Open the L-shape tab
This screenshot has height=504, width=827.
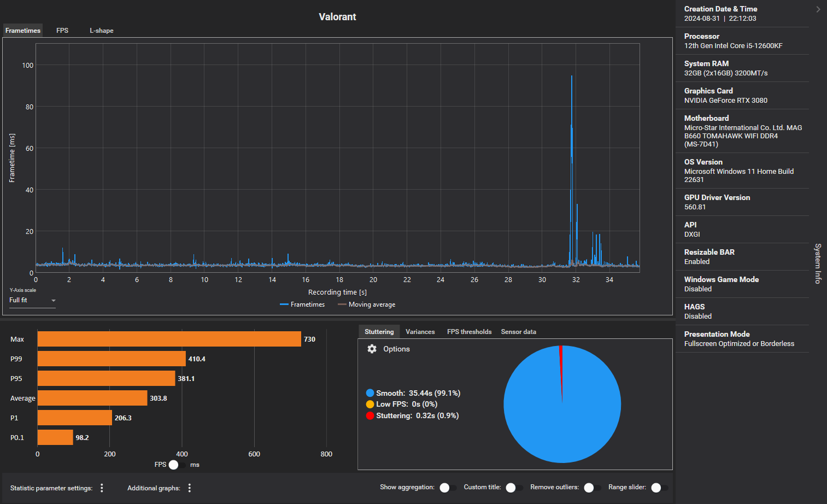pos(102,31)
